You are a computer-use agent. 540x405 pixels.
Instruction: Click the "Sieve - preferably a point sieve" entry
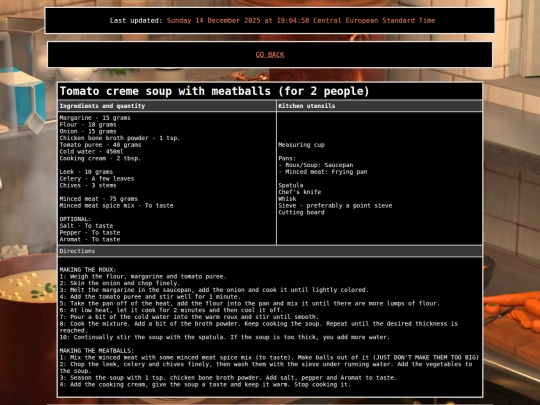pos(335,206)
